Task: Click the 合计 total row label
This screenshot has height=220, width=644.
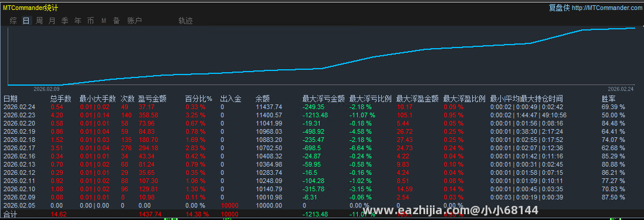Action: (x=10, y=214)
